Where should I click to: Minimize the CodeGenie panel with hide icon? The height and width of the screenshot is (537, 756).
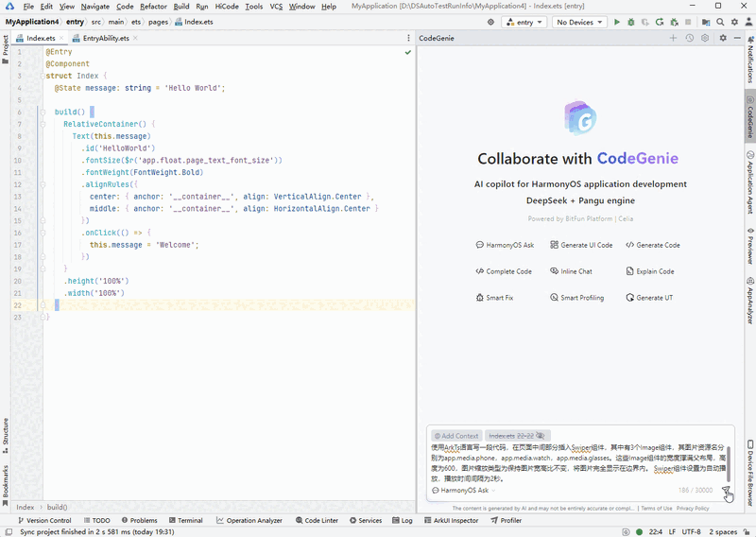pos(738,39)
